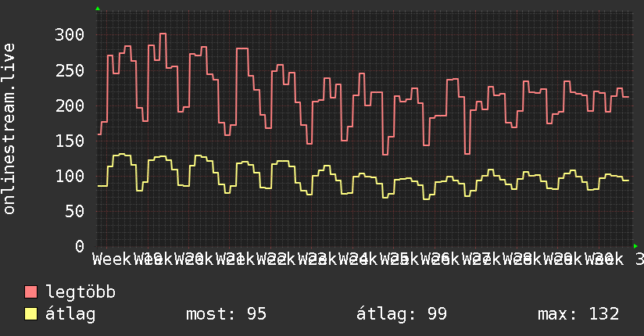Click the 300 y-axis label
The image size is (644, 336).
coord(70,35)
